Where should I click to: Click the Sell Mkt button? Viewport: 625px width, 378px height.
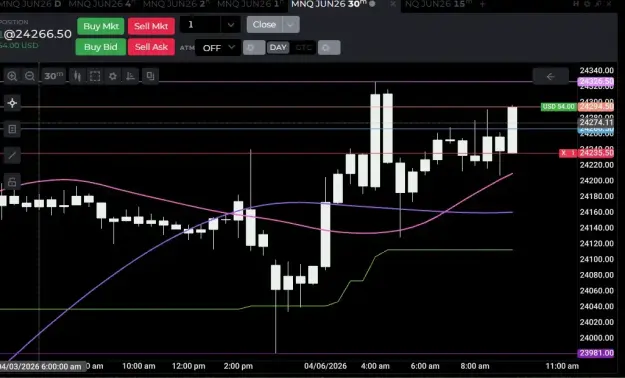151,26
